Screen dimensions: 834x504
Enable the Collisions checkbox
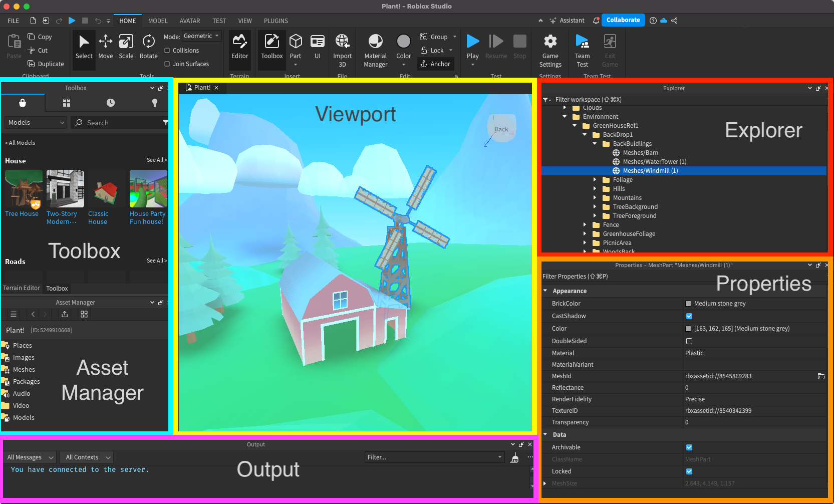167,51
